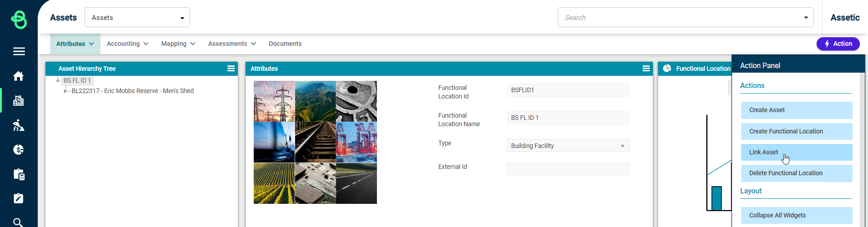Click Delete Functional Location action
The width and height of the screenshot is (868, 227).
(797, 173)
